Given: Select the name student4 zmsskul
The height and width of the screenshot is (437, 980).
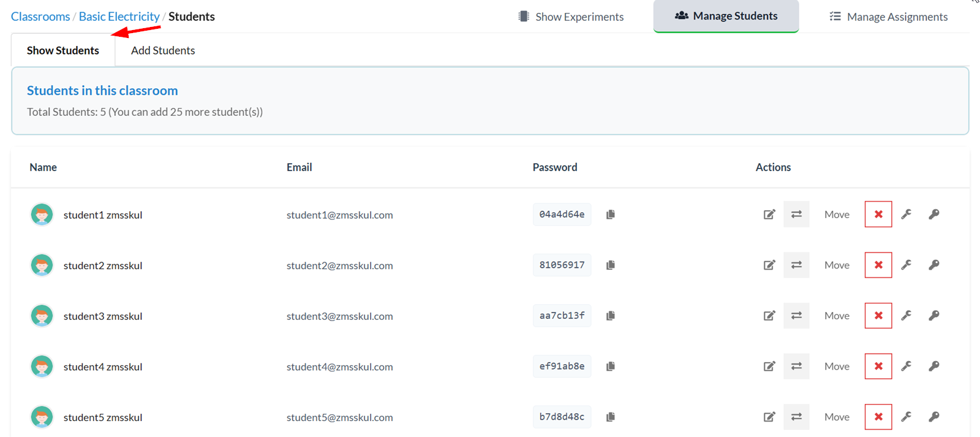Looking at the screenshot, I should tap(103, 367).
